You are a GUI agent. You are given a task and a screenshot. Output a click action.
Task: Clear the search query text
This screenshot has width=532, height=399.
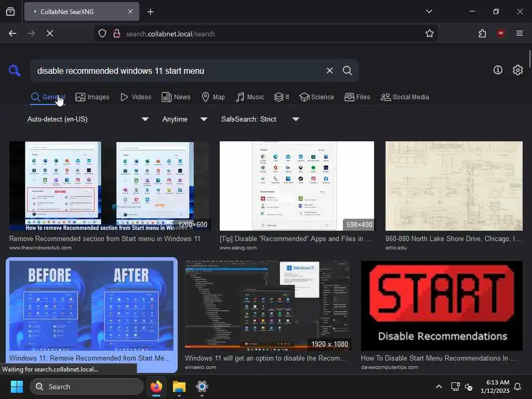(x=329, y=71)
